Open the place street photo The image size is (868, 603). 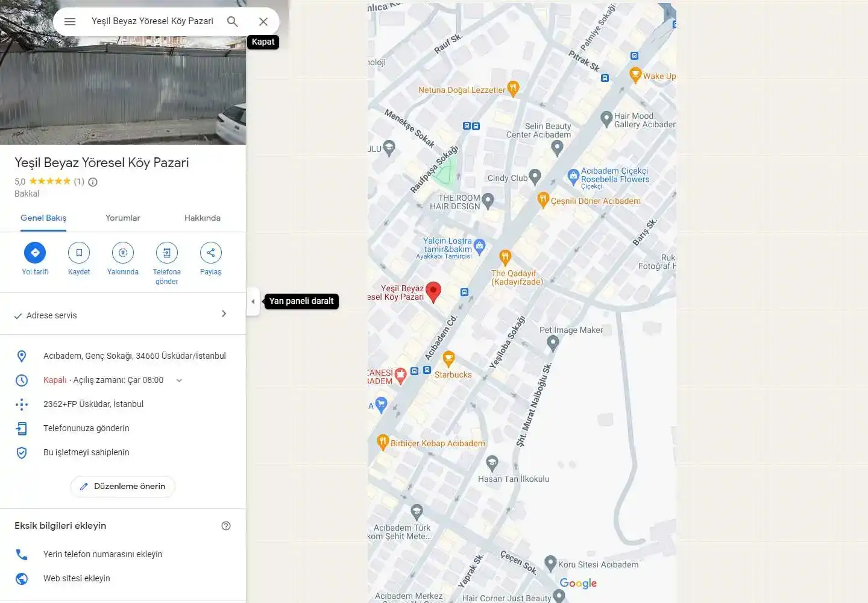[123, 90]
